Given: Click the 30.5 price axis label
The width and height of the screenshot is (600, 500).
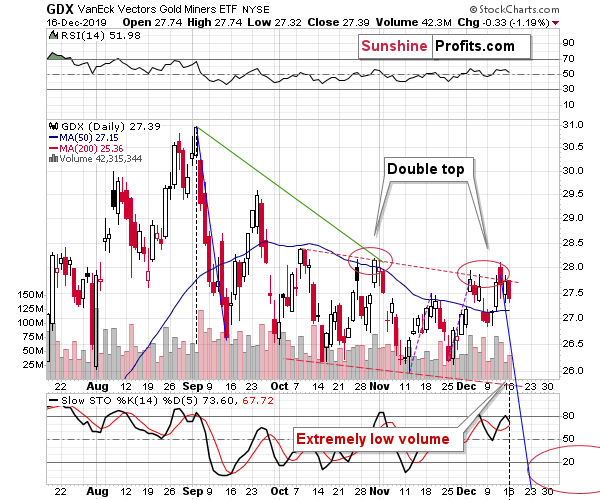Looking at the screenshot, I should click(x=573, y=147).
